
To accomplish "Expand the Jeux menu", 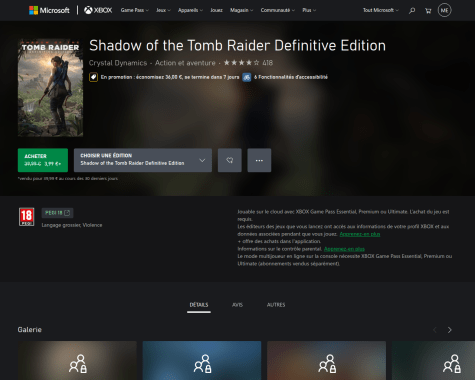I will pyautogui.click(x=163, y=10).
